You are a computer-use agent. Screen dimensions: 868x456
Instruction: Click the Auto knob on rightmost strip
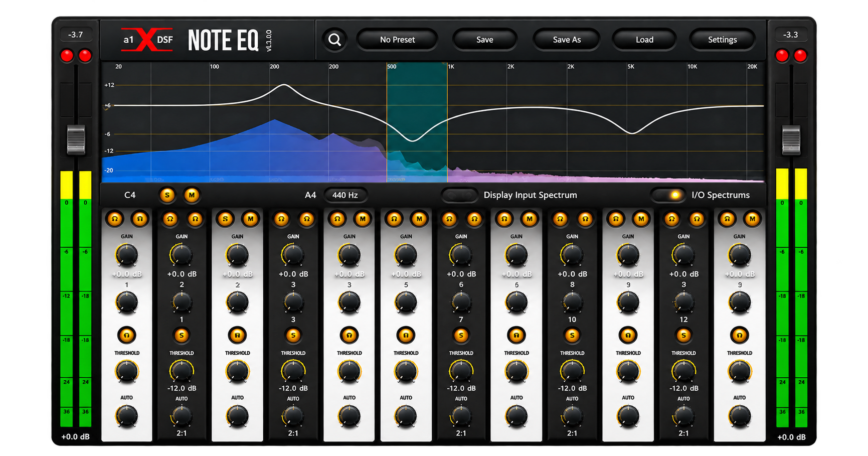coord(739,416)
